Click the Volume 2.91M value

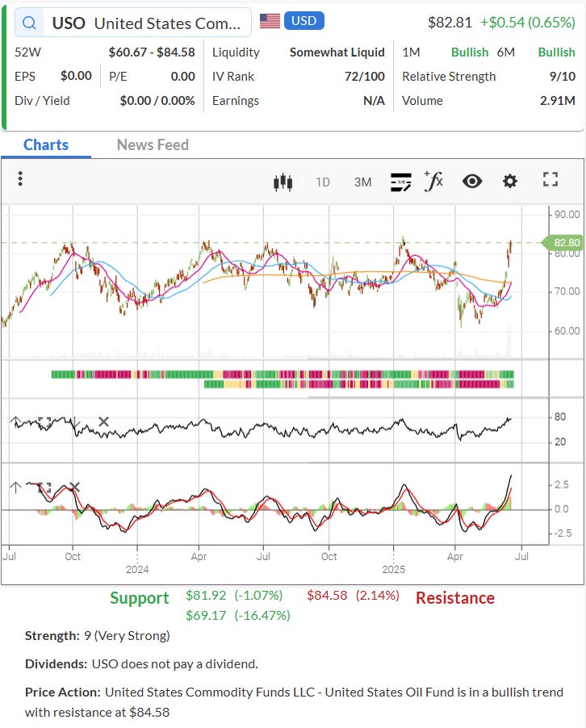click(557, 101)
